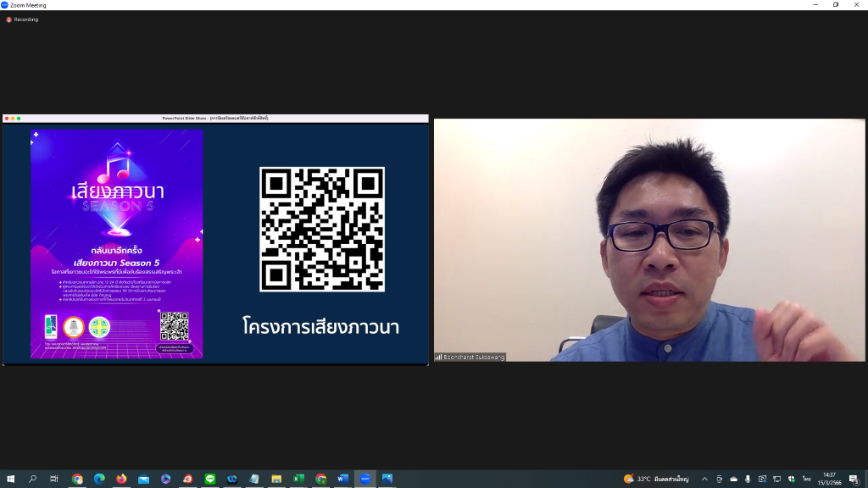Open the Windows Start menu
The image size is (868, 488).
[x=10, y=480]
